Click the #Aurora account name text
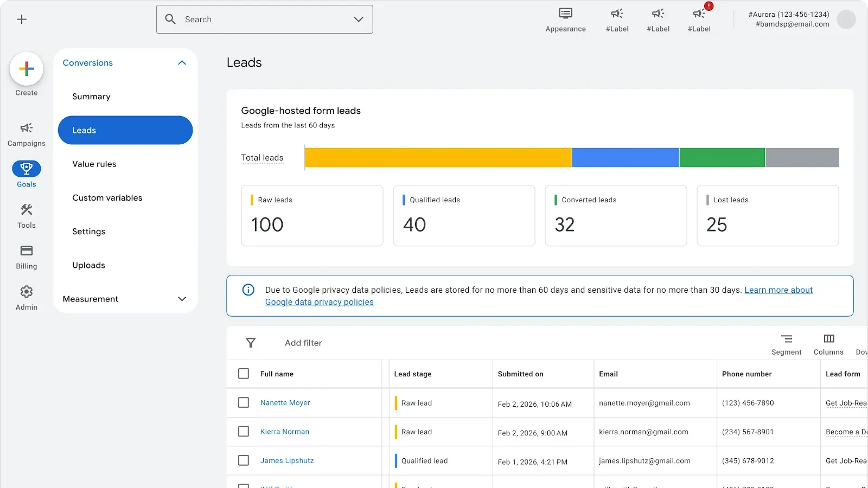868x488 pixels. [x=789, y=15]
